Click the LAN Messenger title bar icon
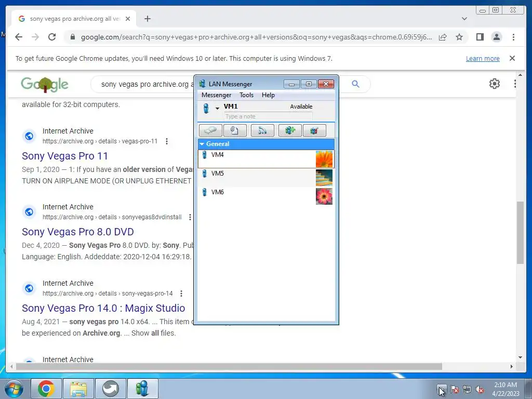The image size is (532, 399). click(203, 84)
